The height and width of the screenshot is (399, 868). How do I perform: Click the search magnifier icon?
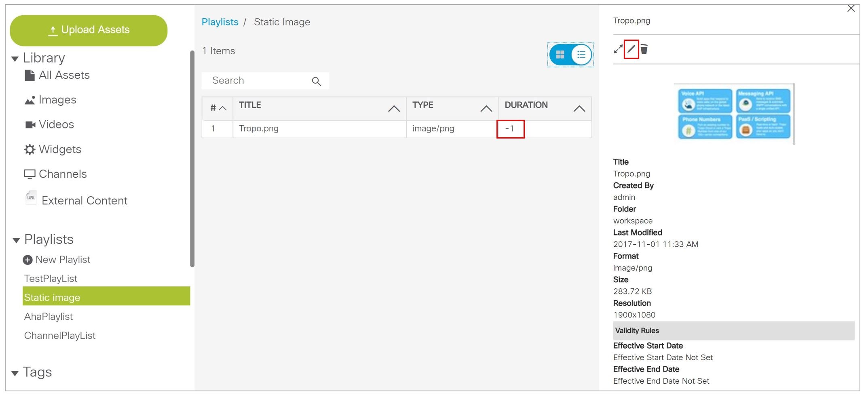317,81
